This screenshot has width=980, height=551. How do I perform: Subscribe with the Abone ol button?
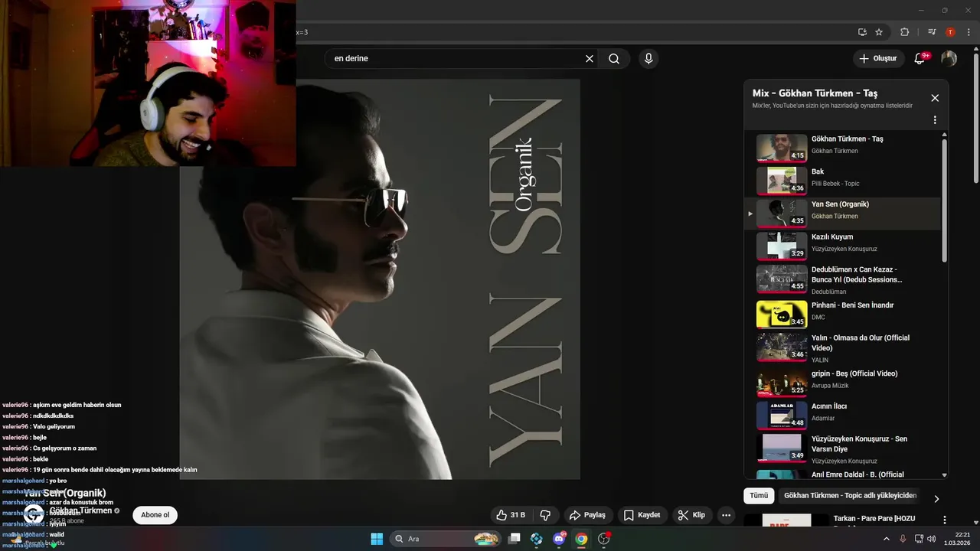[155, 515]
